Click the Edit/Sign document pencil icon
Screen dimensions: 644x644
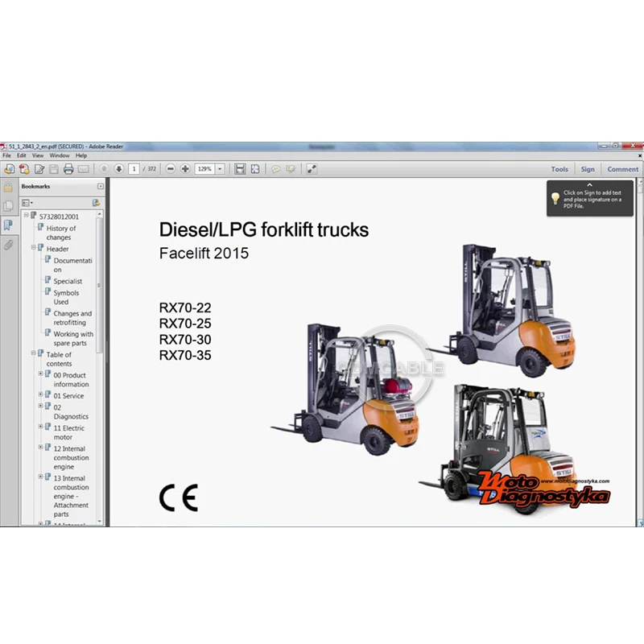(x=39, y=169)
